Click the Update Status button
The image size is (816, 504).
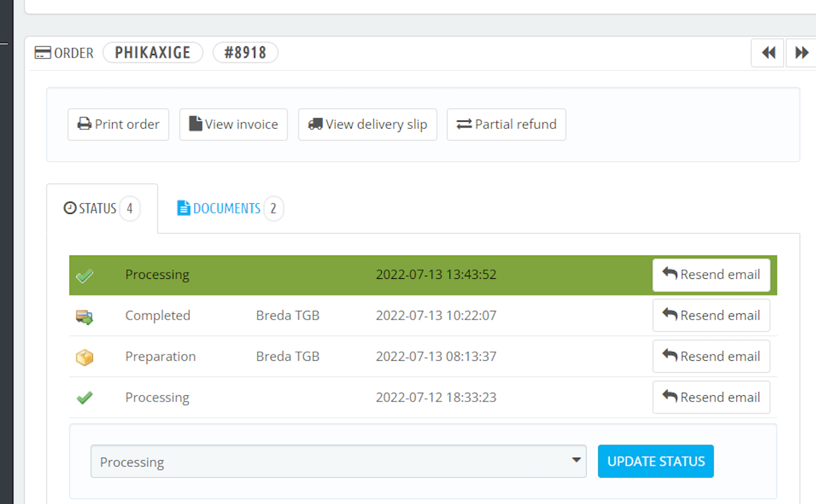656,461
